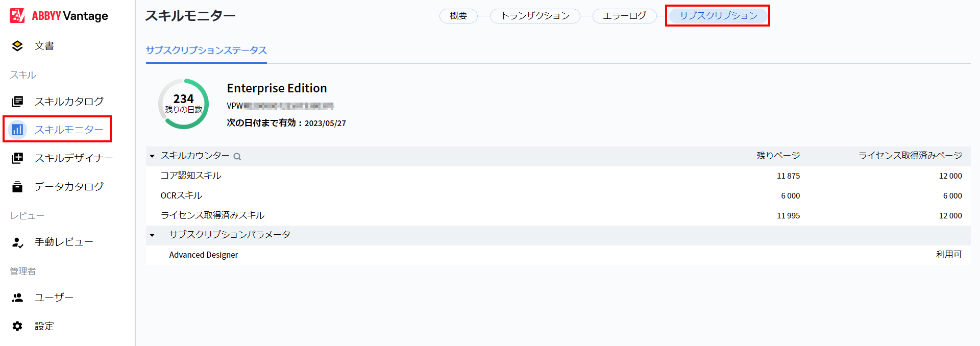This screenshot has height=346, width=980.
Task: Select the サブスクリプション tab
Action: (718, 16)
